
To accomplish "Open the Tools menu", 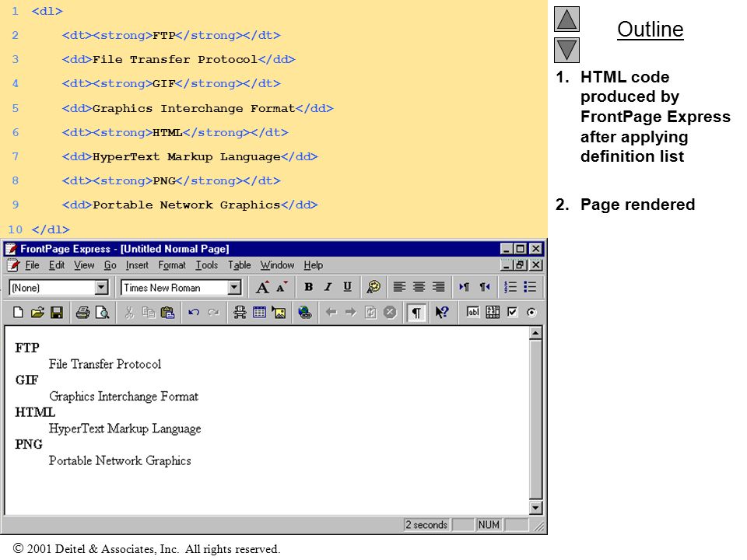I will pyautogui.click(x=207, y=265).
